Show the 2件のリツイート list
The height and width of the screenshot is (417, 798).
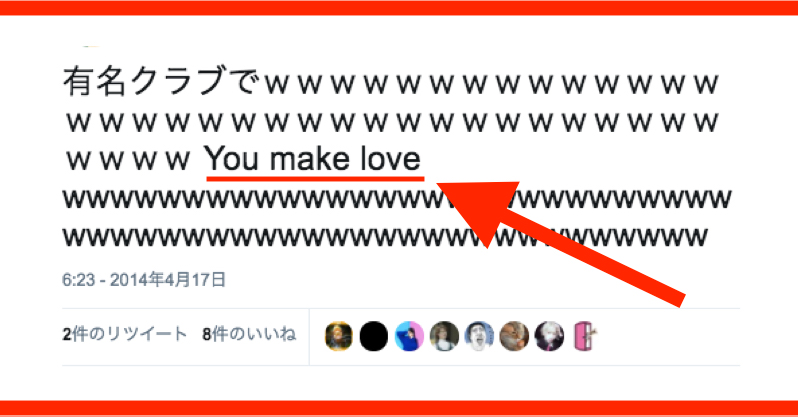click(125, 334)
